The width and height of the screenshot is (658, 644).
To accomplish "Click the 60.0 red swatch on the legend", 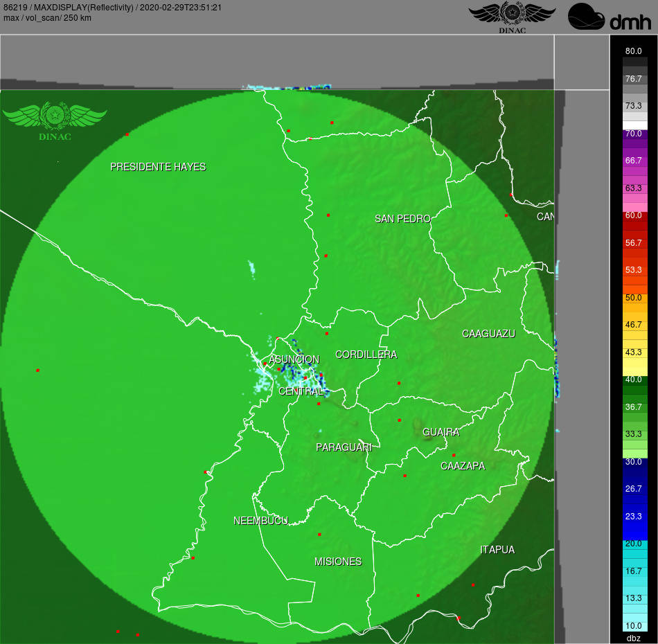I will [634, 215].
